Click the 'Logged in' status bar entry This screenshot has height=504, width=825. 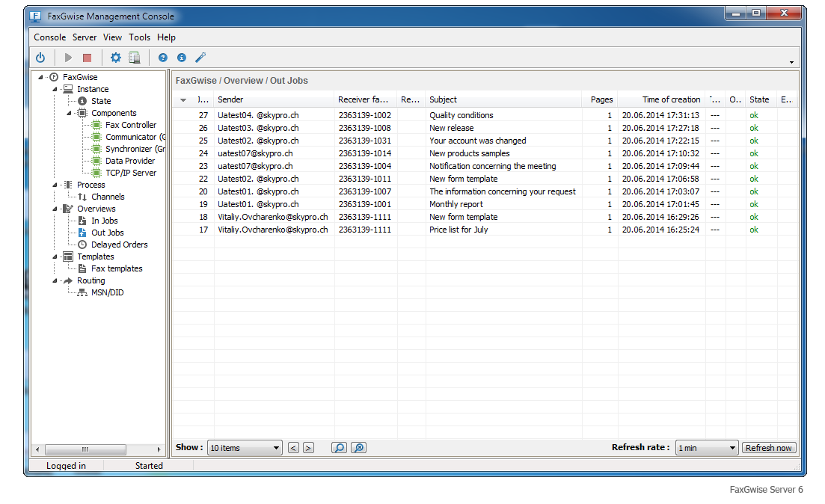pyautogui.click(x=66, y=466)
